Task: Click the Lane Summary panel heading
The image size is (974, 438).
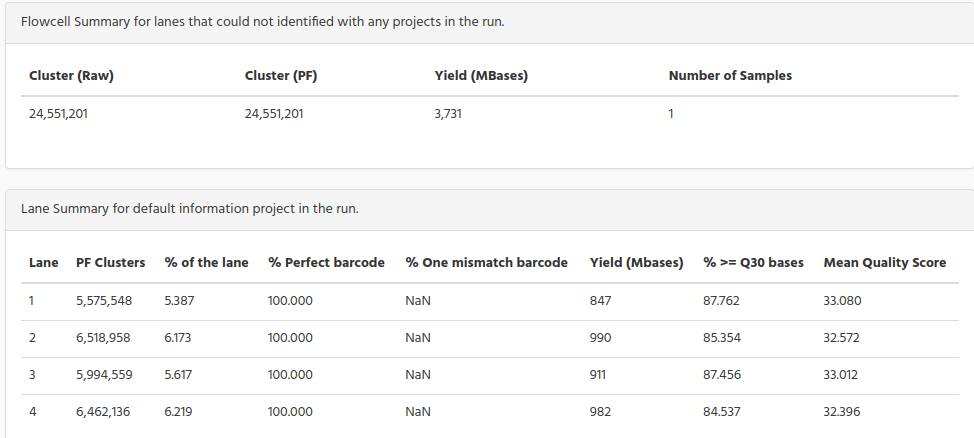Action: click(x=189, y=209)
